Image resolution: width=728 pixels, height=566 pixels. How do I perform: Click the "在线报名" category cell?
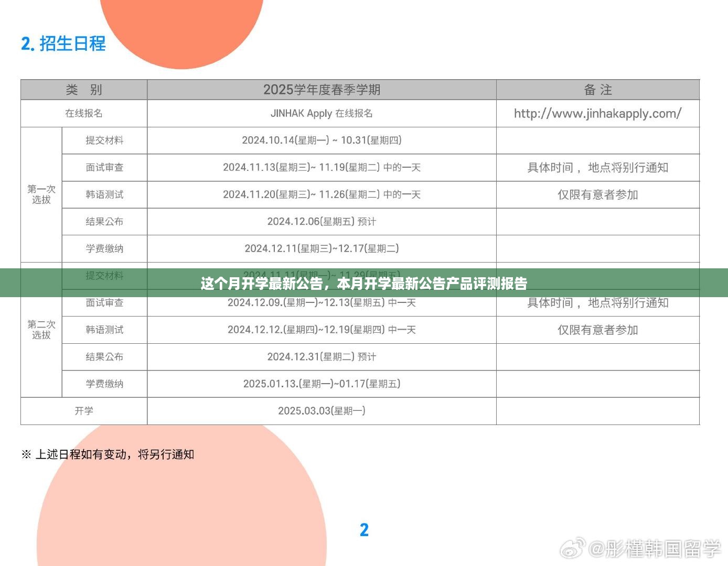point(84,113)
